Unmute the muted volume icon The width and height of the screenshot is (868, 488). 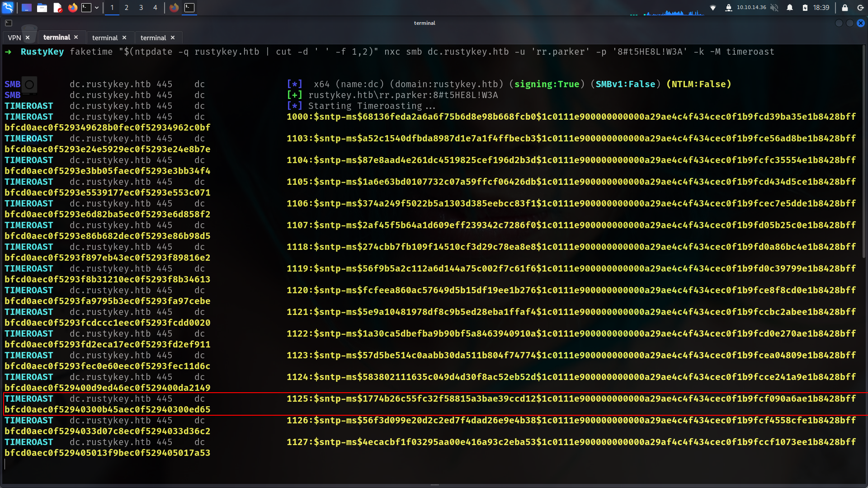pos(774,8)
